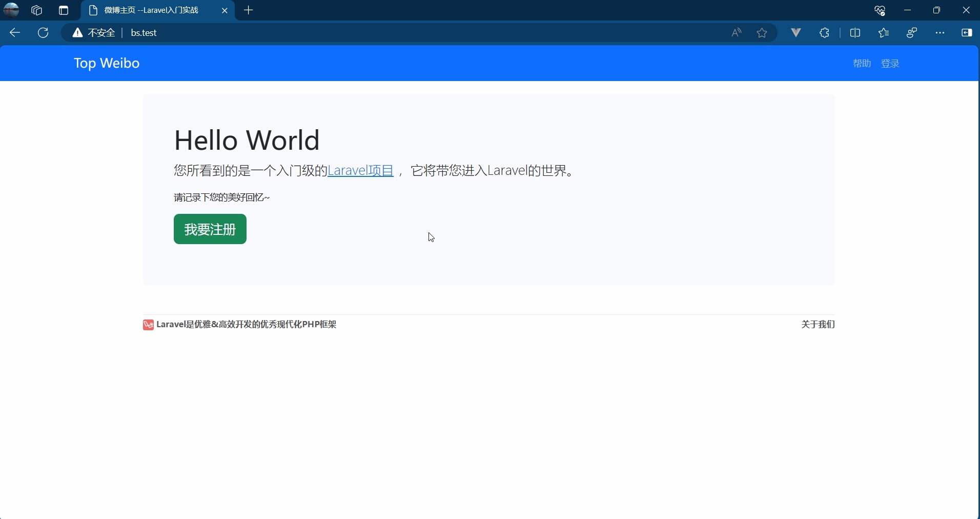Viewport: 980px width, 519px height.
Task: Open the tab actions menu
Action: click(x=63, y=10)
